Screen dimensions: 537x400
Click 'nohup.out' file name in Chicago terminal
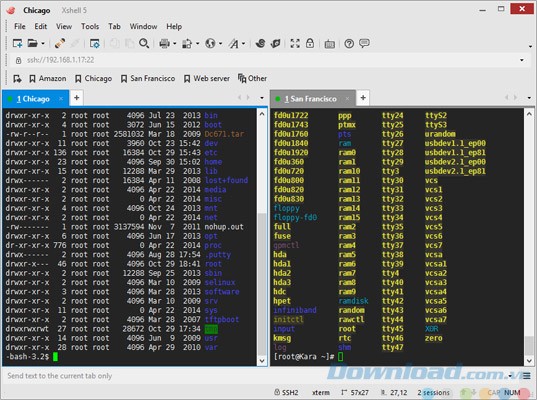click(x=224, y=227)
